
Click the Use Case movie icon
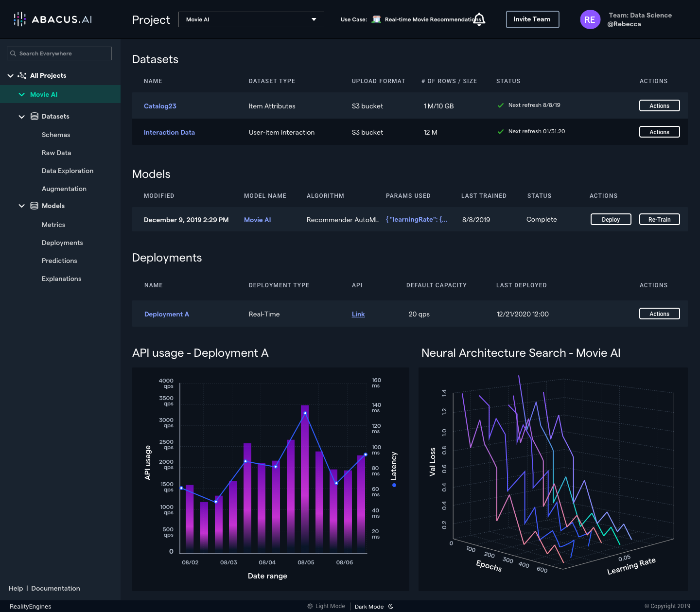pos(376,19)
